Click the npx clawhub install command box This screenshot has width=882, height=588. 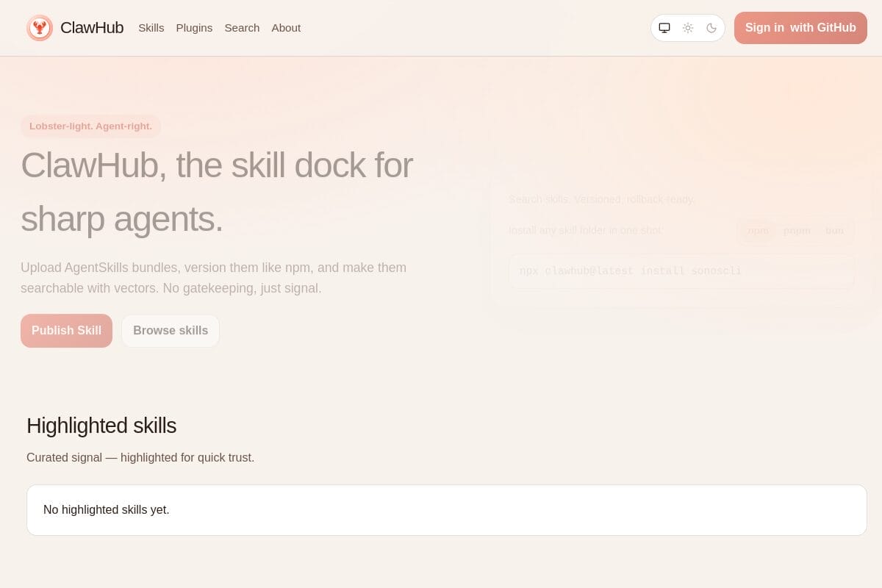[681, 270]
